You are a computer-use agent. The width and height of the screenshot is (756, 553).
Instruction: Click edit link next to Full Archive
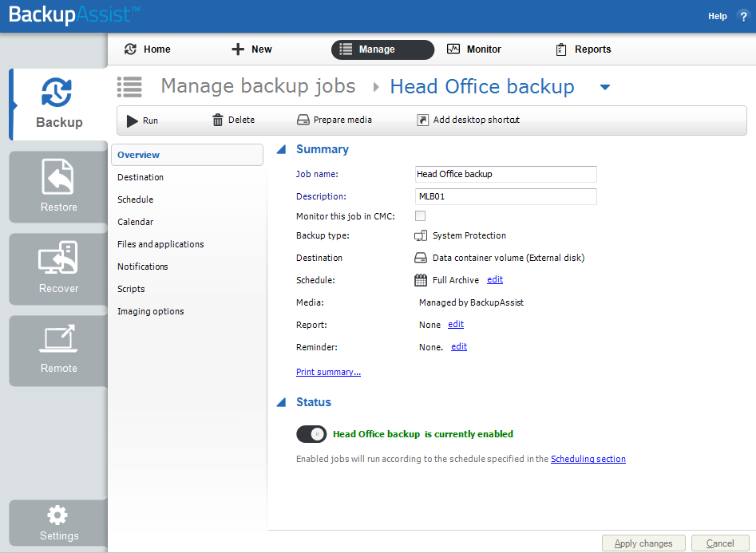coord(495,279)
